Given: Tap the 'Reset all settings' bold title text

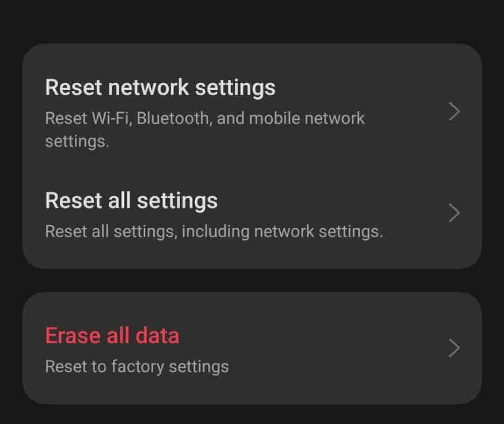Looking at the screenshot, I should tap(131, 201).
